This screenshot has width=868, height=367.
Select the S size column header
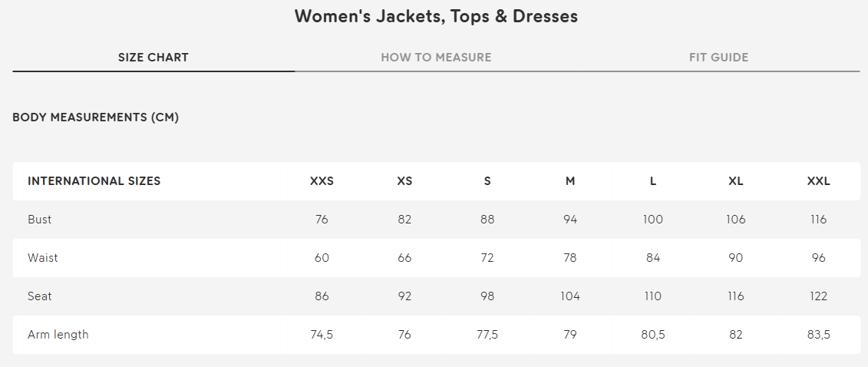tap(487, 182)
